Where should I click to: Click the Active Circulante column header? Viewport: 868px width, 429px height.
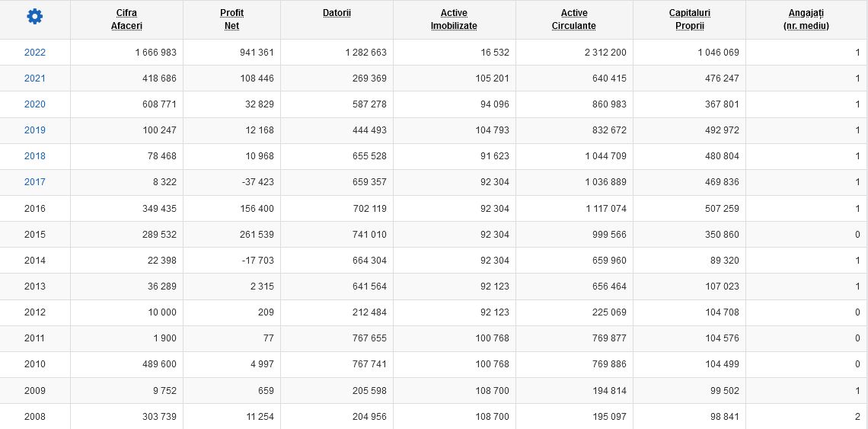click(574, 19)
